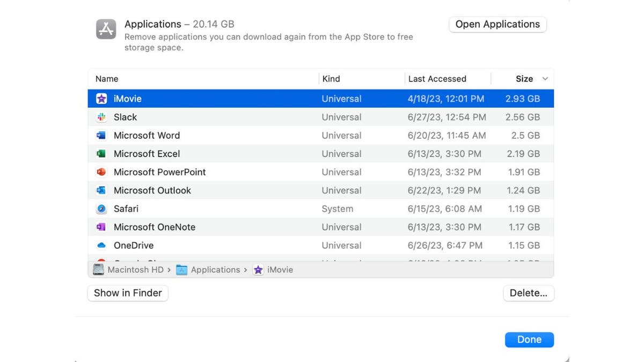This screenshot has width=644, height=362.
Task: Sort by Last Accessed column header
Action: [437, 79]
